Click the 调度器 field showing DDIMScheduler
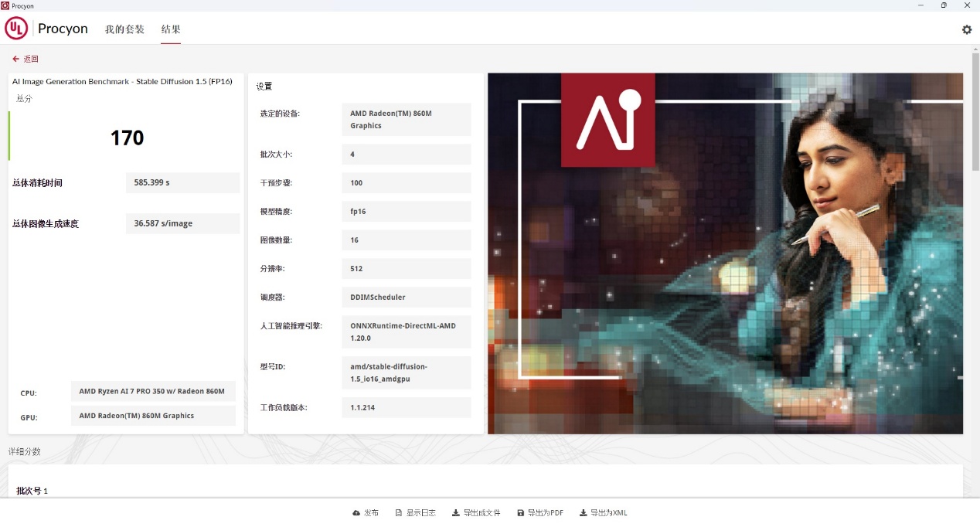Viewport: 980px width, 527px height. click(x=406, y=297)
